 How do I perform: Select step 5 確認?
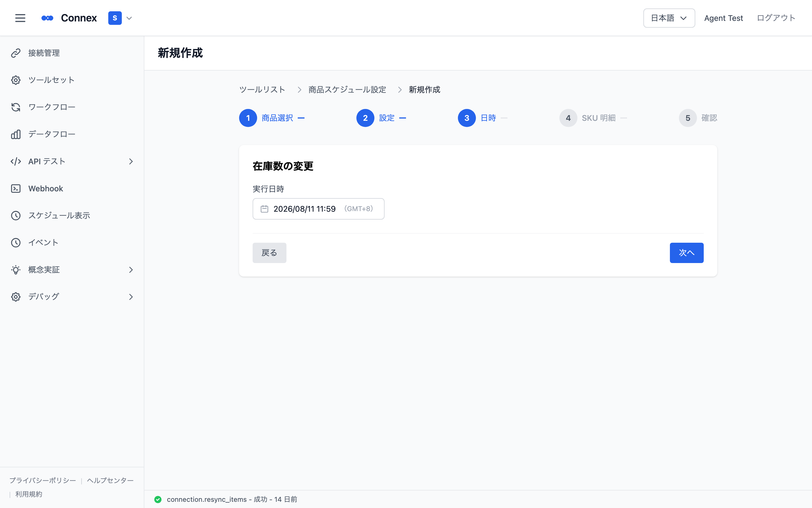pyautogui.click(x=698, y=118)
